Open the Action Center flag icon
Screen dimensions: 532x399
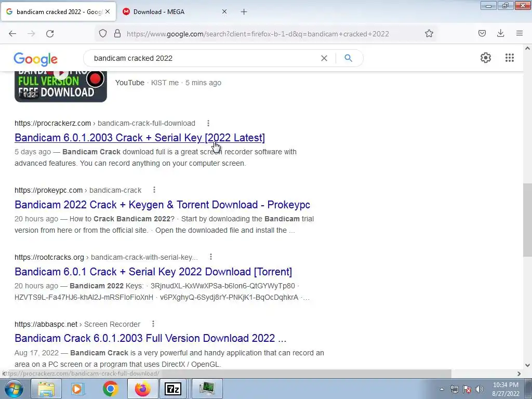click(467, 389)
